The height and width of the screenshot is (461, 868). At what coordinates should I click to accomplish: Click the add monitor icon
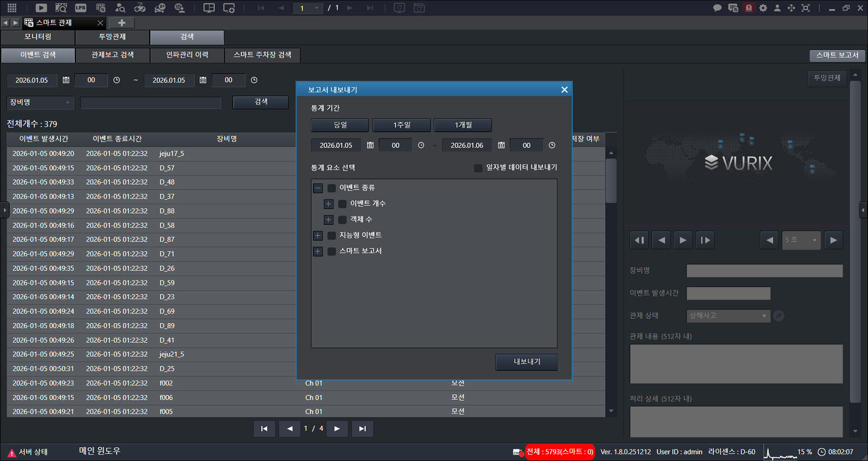point(229,8)
